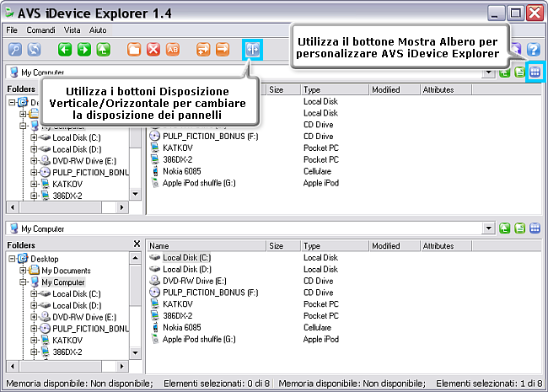Select My Computer in the bottom Folders tree
This screenshot has height=392, width=548.
point(63,282)
